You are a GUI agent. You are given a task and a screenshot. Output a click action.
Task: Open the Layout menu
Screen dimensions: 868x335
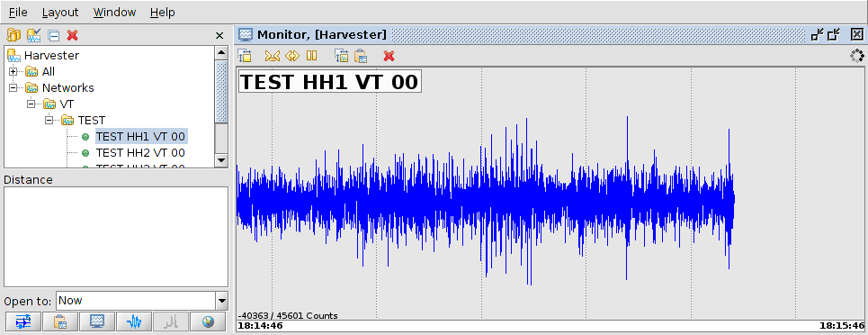[60, 13]
